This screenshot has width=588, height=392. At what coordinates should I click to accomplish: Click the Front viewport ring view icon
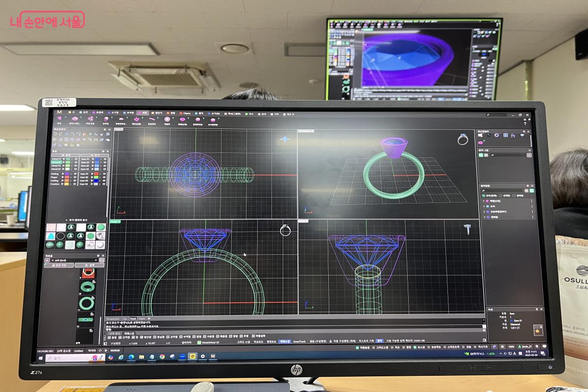pos(285,230)
